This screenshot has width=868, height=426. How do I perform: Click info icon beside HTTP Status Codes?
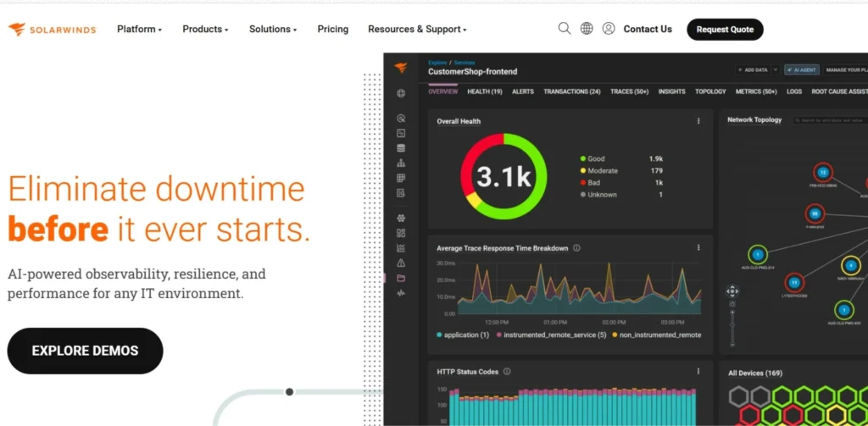tap(507, 372)
